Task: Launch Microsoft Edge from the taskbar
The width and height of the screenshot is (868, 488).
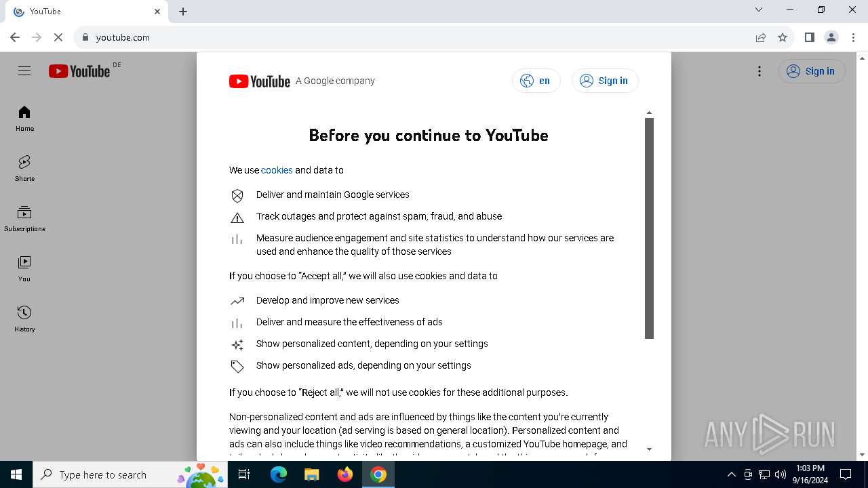Action: coord(279,474)
